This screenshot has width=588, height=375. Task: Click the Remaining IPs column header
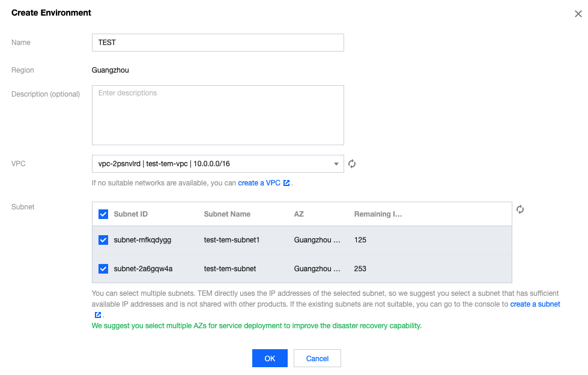(378, 214)
